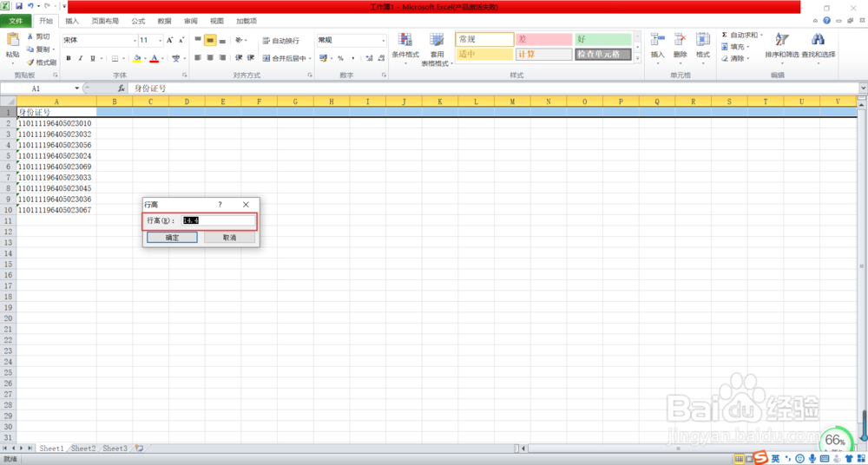Switch to 插入 (Insert) ribbon tab
This screenshot has height=465, width=868.
pyautogui.click(x=72, y=21)
